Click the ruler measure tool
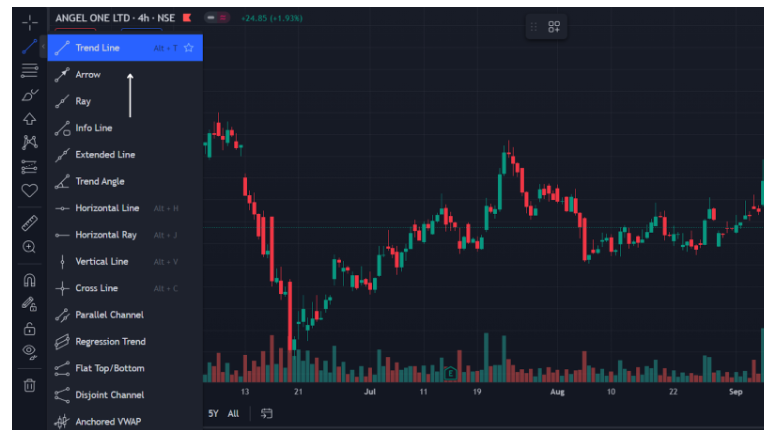This screenshot has height=439, width=776. tap(29, 222)
